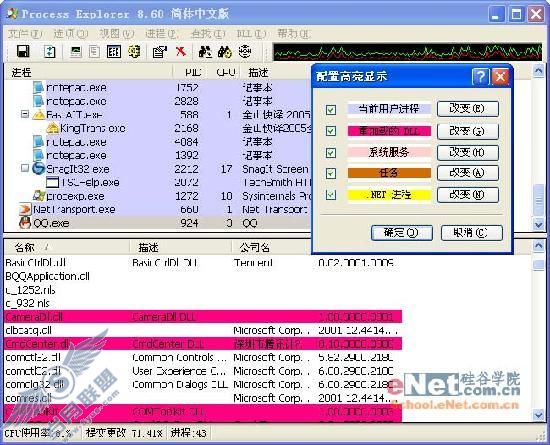Confirm with the 确定(O) button

pyautogui.click(x=401, y=232)
